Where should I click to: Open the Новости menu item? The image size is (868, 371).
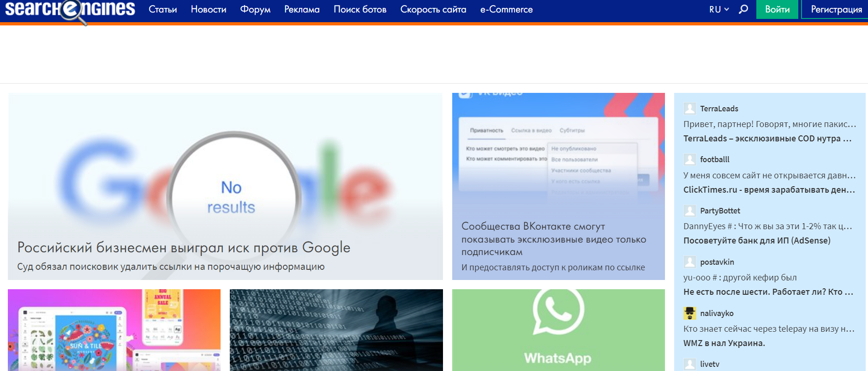coord(209,9)
